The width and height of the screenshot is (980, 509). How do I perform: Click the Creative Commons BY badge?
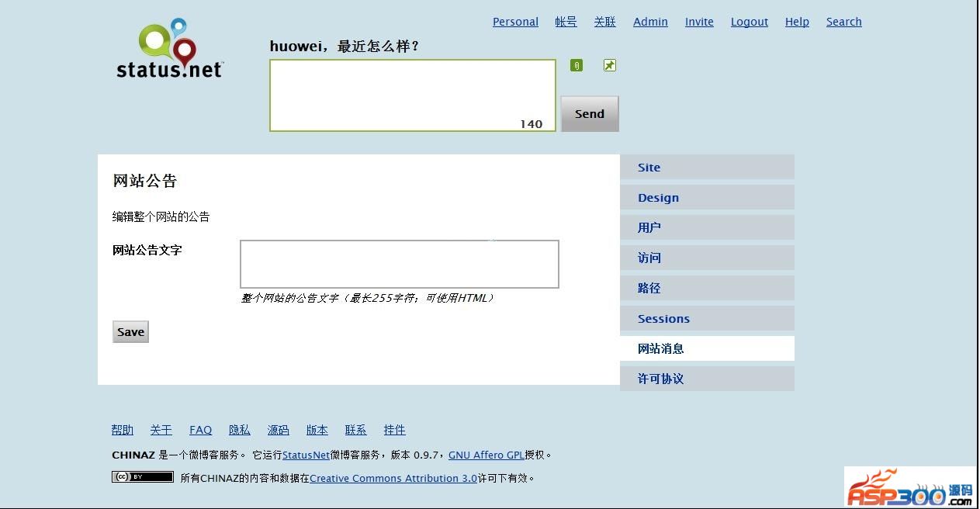[x=143, y=477]
